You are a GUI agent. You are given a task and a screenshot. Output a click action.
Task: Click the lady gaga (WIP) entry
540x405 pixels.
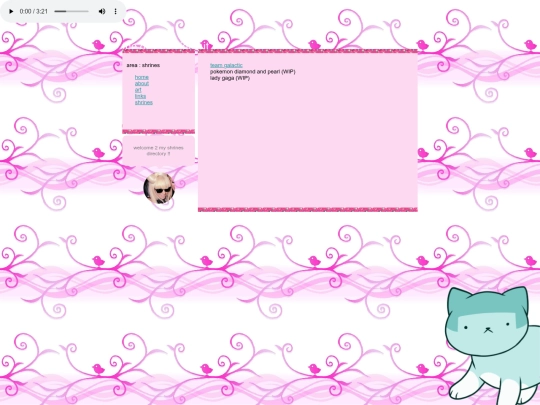230,78
